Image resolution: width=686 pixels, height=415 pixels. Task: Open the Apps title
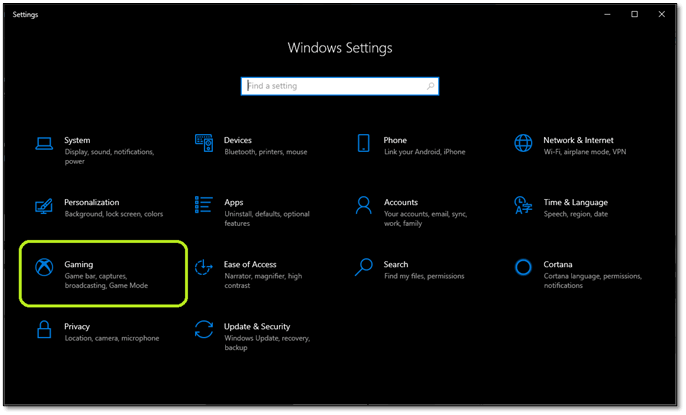click(234, 203)
